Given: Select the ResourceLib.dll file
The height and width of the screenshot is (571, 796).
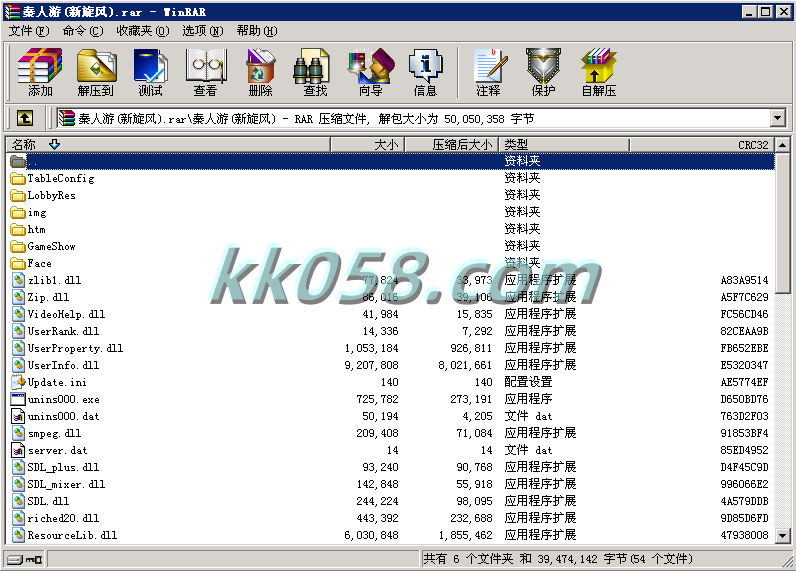Looking at the screenshot, I should pos(391,535).
